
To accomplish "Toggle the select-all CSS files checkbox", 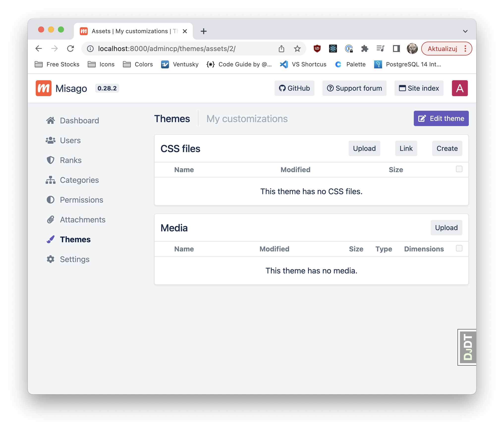I will pos(459,169).
